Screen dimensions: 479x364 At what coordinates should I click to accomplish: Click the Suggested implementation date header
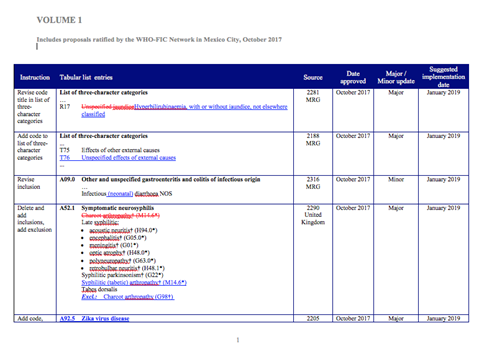click(443, 77)
